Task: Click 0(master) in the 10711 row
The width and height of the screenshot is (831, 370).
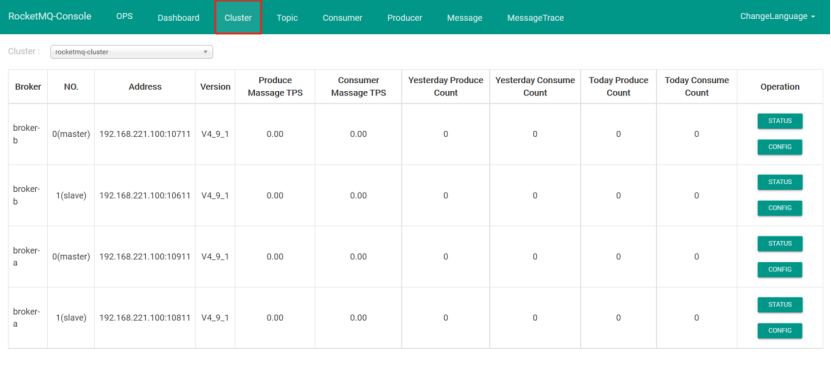Action: 71,134
